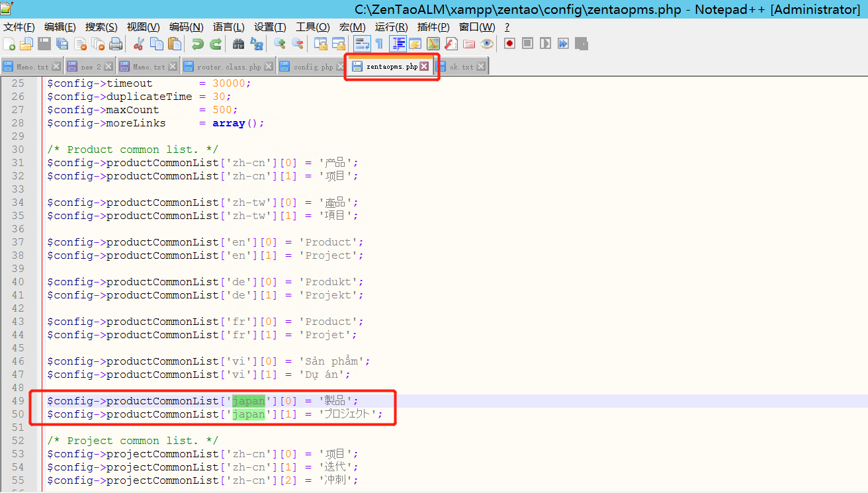Switch to the config.php tab
The height and width of the screenshot is (493, 868).
click(x=313, y=67)
